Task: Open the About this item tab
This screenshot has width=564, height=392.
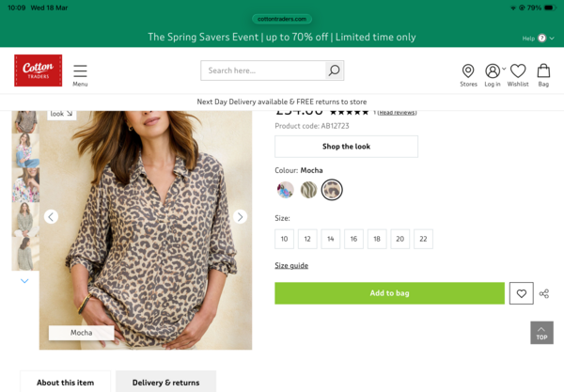Action: click(x=66, y=382)
